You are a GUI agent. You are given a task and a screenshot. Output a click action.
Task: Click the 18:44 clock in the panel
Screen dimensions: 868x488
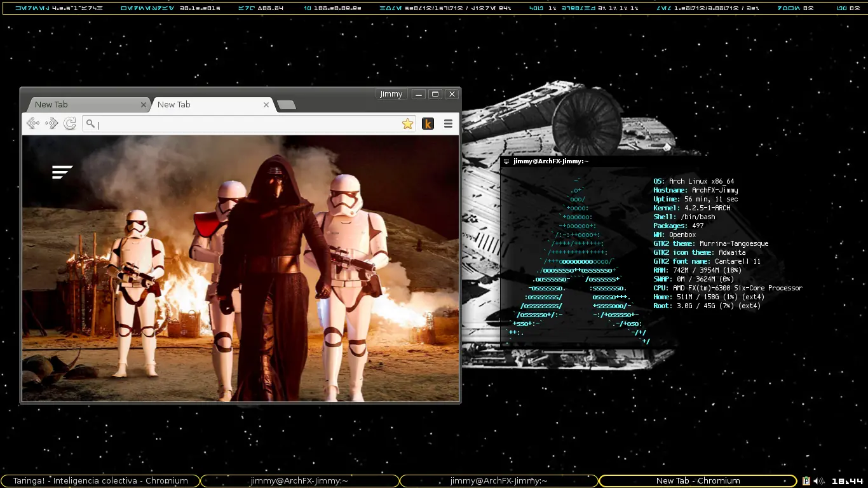(x=847, y=482)
